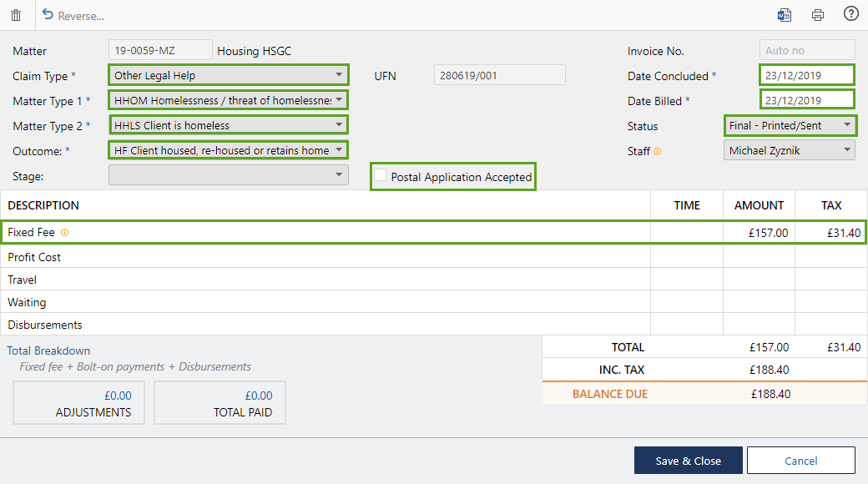Click the printer icon

coord(818,15)
